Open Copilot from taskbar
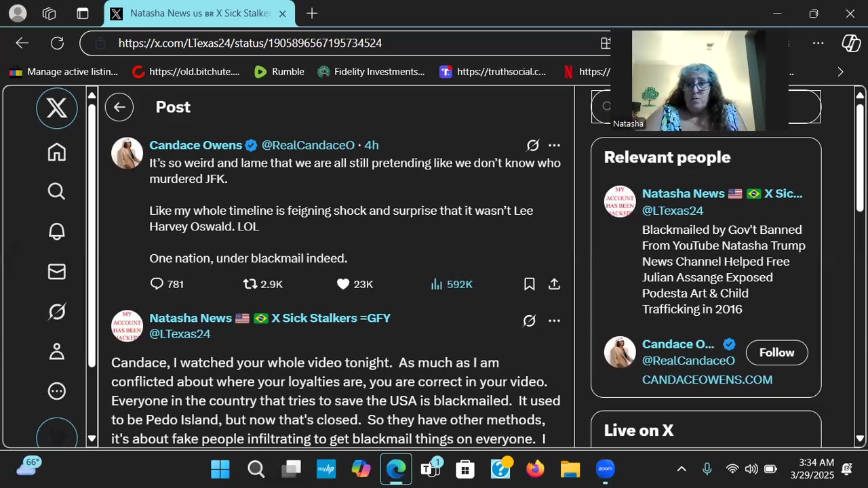 361,469
